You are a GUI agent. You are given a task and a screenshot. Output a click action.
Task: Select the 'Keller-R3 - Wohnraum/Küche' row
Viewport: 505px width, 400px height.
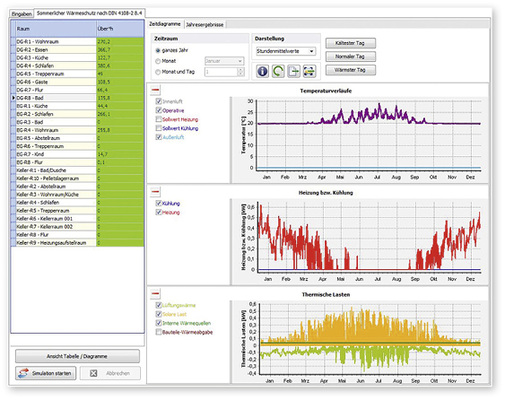coord(77,194)
